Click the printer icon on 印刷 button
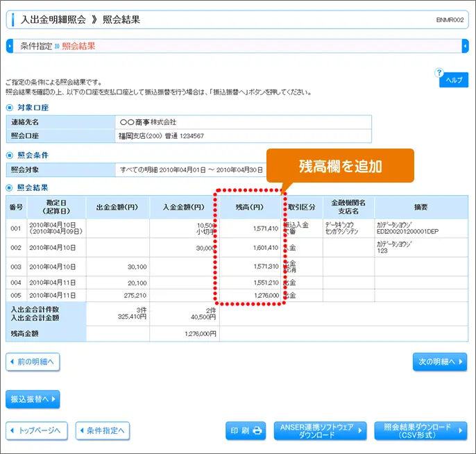The image size is (476, 454). coord(257,430)
